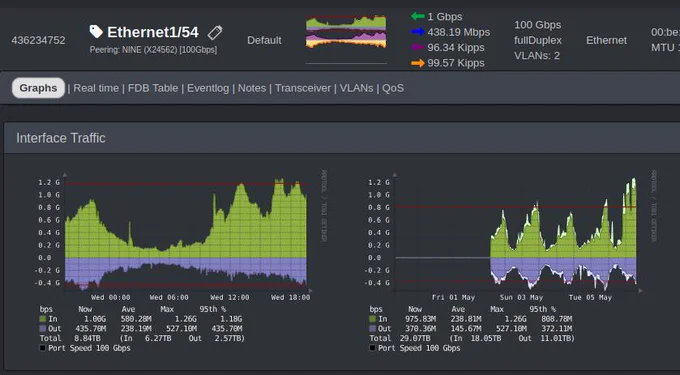Click the green inbound arrow icon
Viewport: 680px width, 375px height.
coord(417,16)
